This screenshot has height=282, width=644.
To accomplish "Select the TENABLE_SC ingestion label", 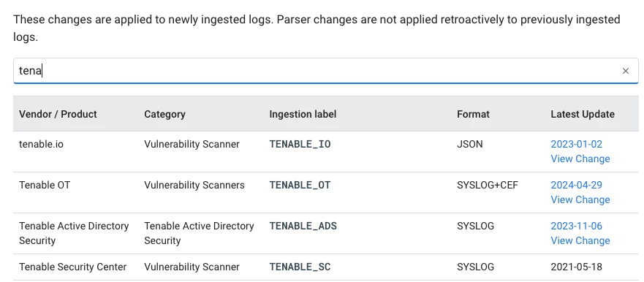I will point(300,267).
